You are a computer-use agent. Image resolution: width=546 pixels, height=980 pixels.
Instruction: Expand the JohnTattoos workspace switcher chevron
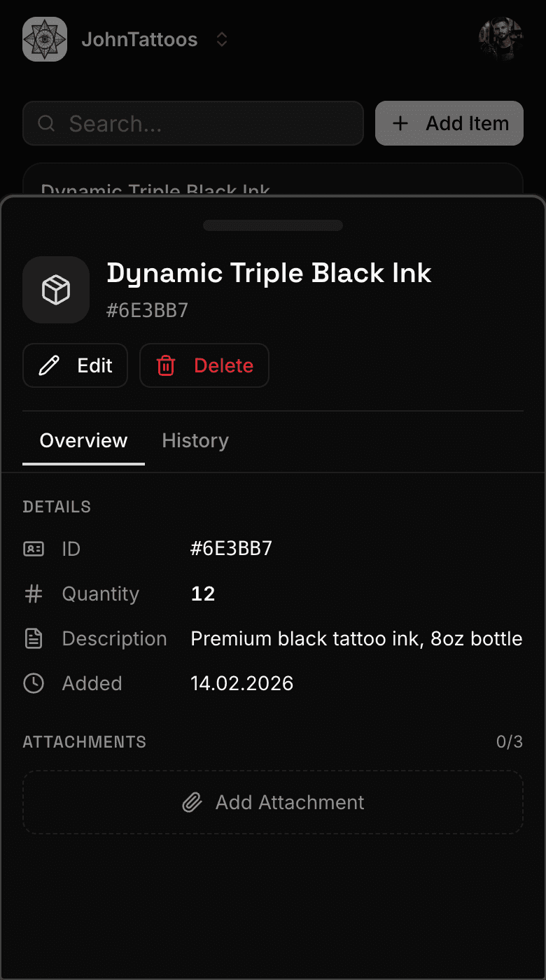tap(222, 40)
